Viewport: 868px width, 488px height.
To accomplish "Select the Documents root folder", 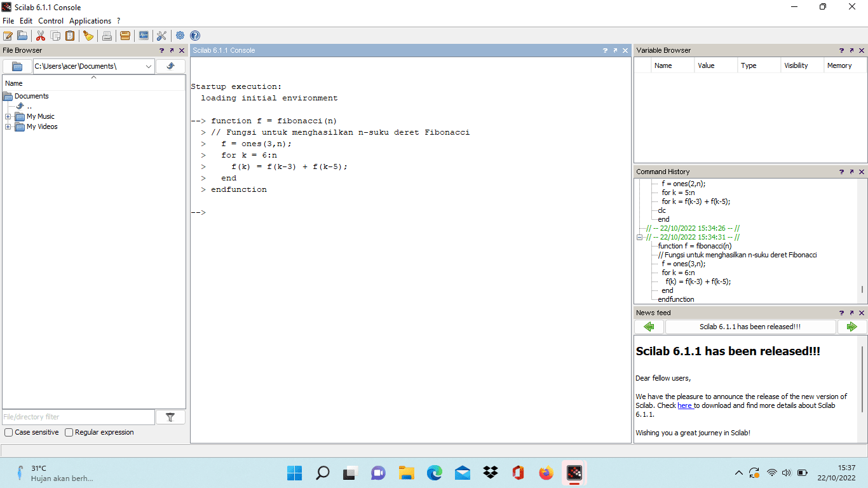I will 32,97.
